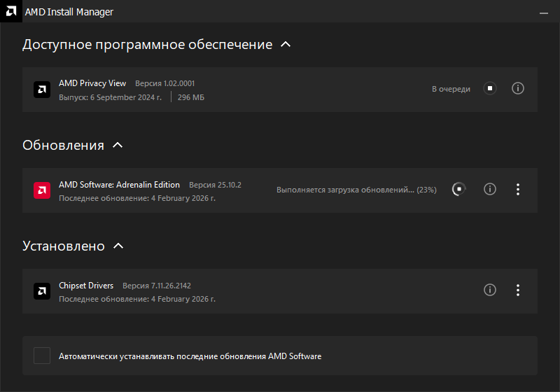Click the Chipset Drivers product icon
The image size is (560, 392).
click(42, 291)
